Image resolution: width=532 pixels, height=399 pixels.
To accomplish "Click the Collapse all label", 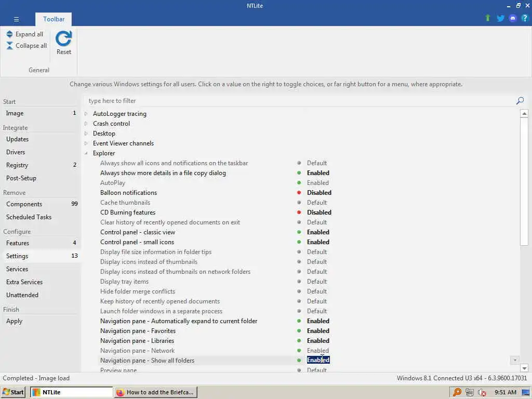I will click(x=31, y=46).
